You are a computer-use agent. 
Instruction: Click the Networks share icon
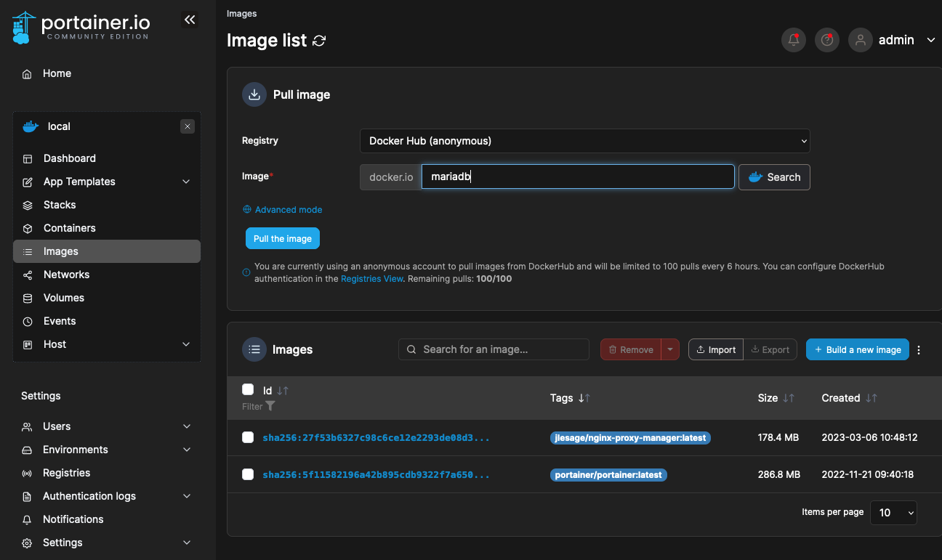click(x=28, y=275)
